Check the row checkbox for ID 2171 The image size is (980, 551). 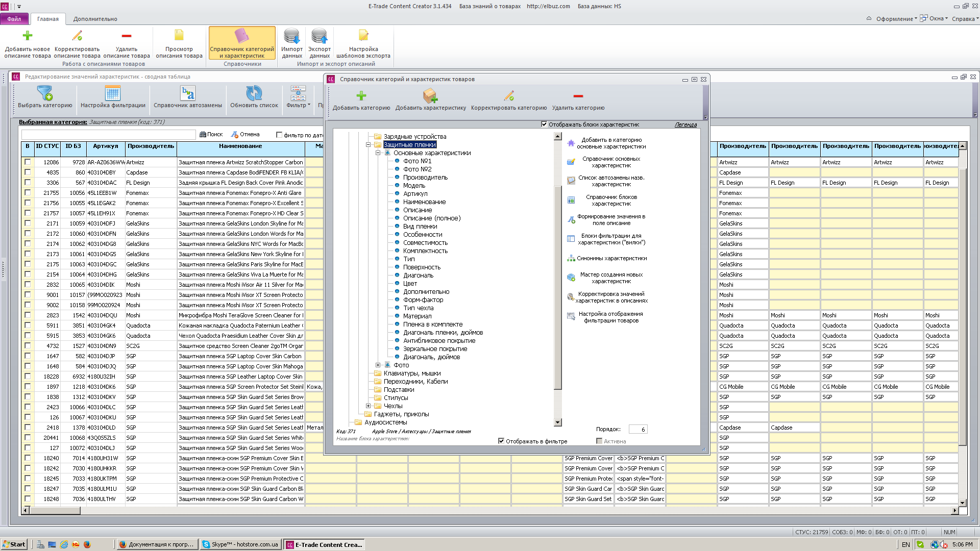point(28,223)
